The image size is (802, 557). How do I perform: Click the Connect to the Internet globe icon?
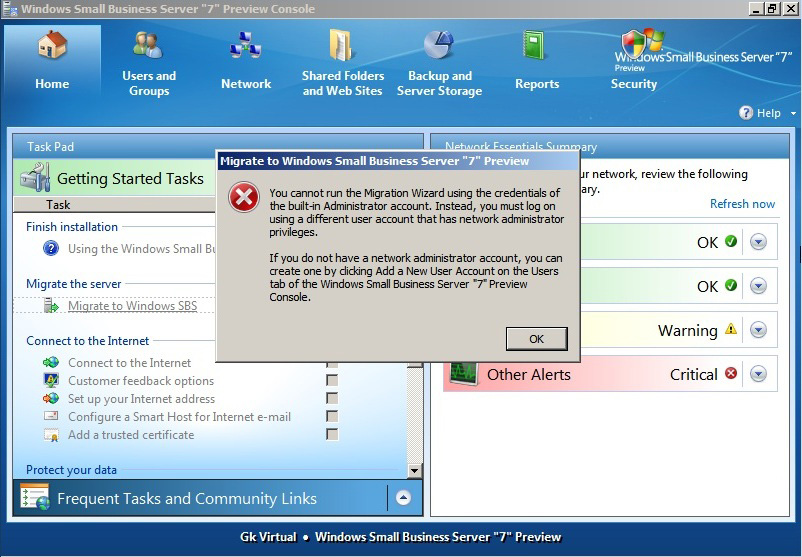tap(51, 363)
